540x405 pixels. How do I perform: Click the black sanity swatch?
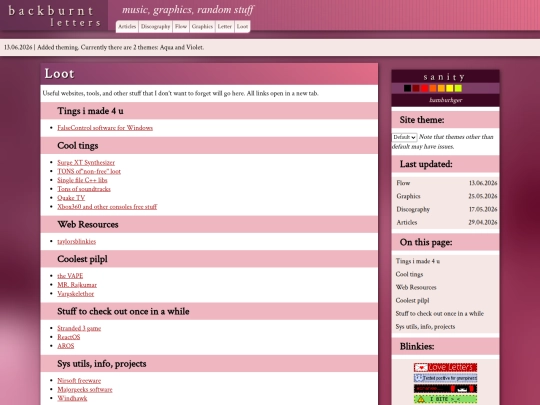point(407,89)
